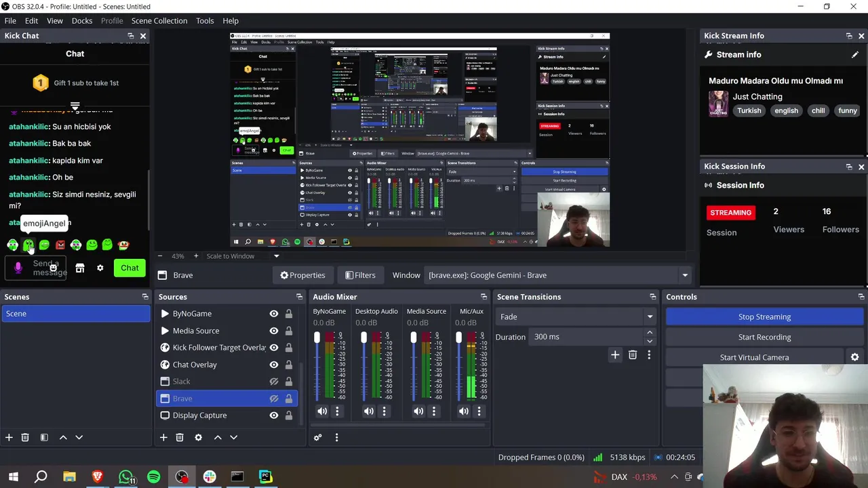Adjust Mic/Aux volume slider

tap(458, 338)
